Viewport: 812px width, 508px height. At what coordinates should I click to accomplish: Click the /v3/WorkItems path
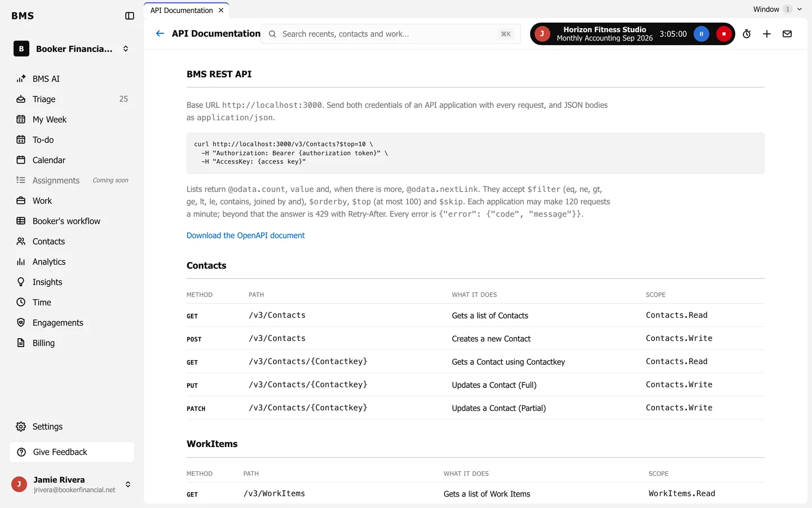coord(274,493)
